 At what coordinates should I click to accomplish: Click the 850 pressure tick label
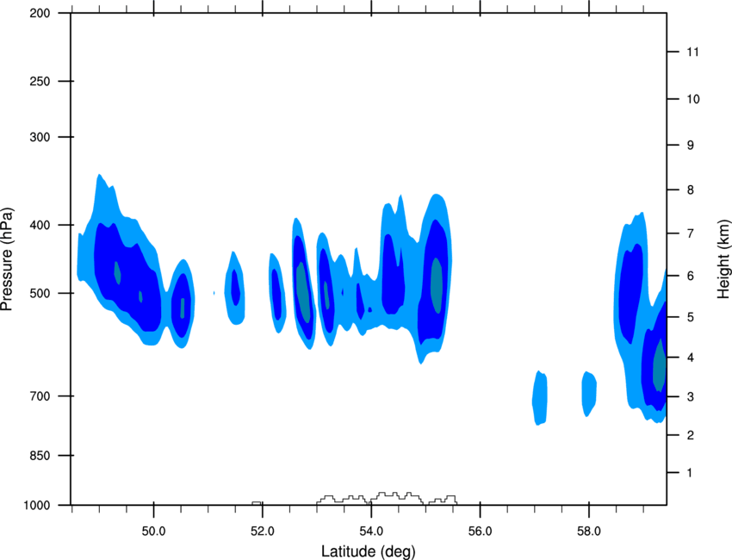pos(40,456)
